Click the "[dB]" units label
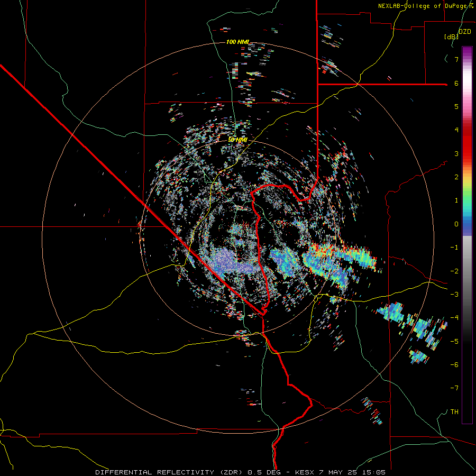 click(x=452, y=36)
